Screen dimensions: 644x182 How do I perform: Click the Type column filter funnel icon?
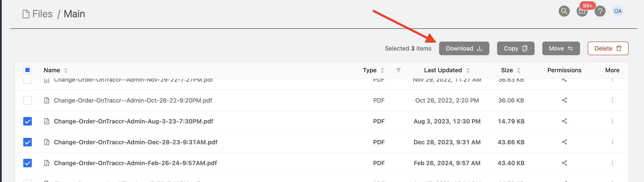tap(398, 70)
